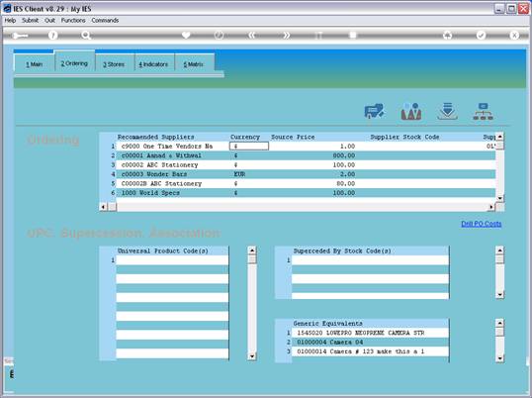Click the down scroll arrow of the Recommended Suppliers grid
Viewport: 532px width, 398px height.
(499, 198)
